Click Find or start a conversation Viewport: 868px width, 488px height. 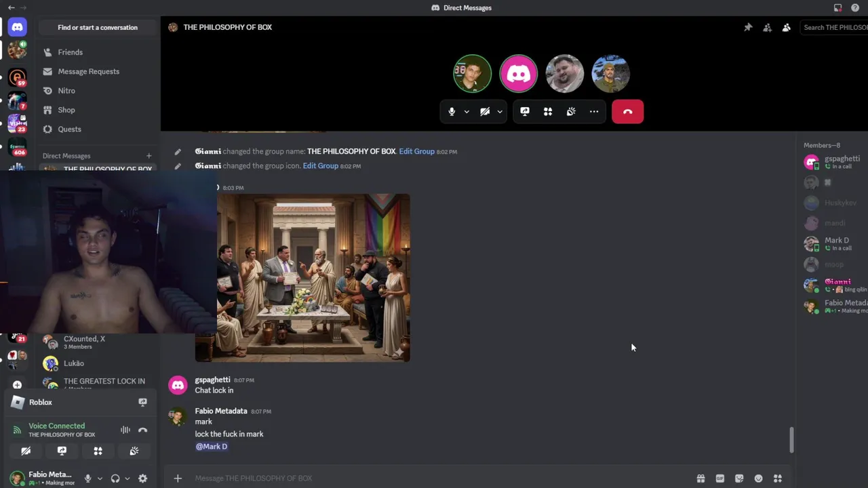(x=98, y=28)
